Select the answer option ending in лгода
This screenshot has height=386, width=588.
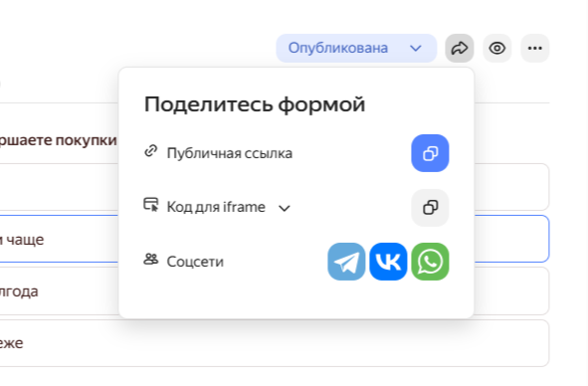pyautogui.click(x=274, y=291)
